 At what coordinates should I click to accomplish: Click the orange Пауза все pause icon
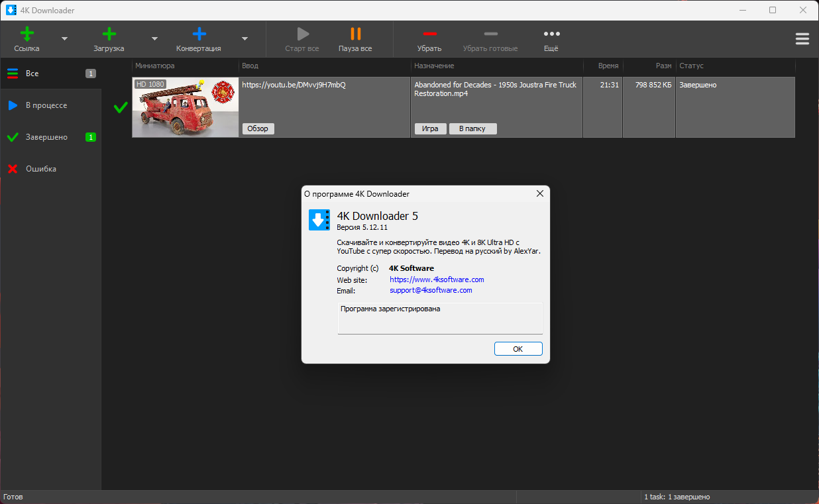coord(355,34)
